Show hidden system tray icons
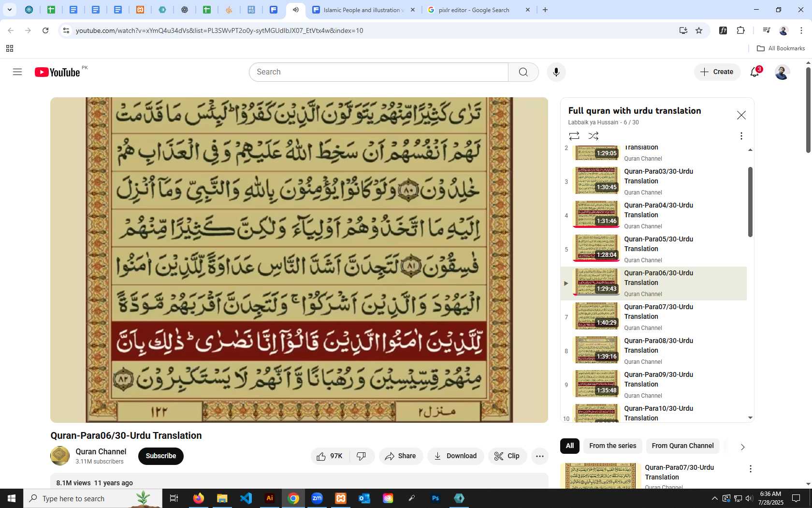This screenshot has width=812, height=508. 715,498
